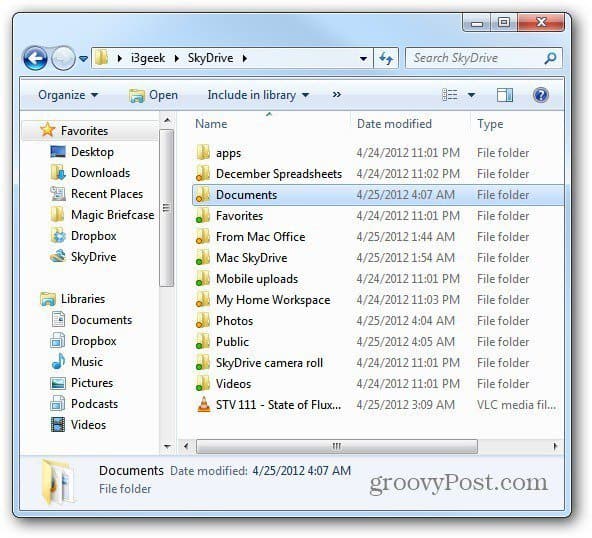This screenshot has width=592, height=538.
Task: Click the date modified value in details pane
Action: 301,471
